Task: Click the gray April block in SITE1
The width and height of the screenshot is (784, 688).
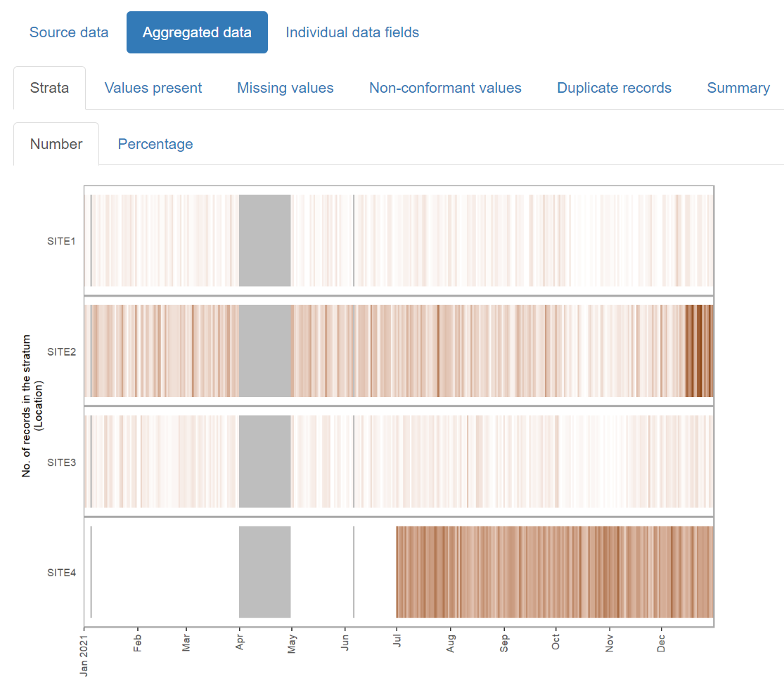Action: (x=264, y=240)
